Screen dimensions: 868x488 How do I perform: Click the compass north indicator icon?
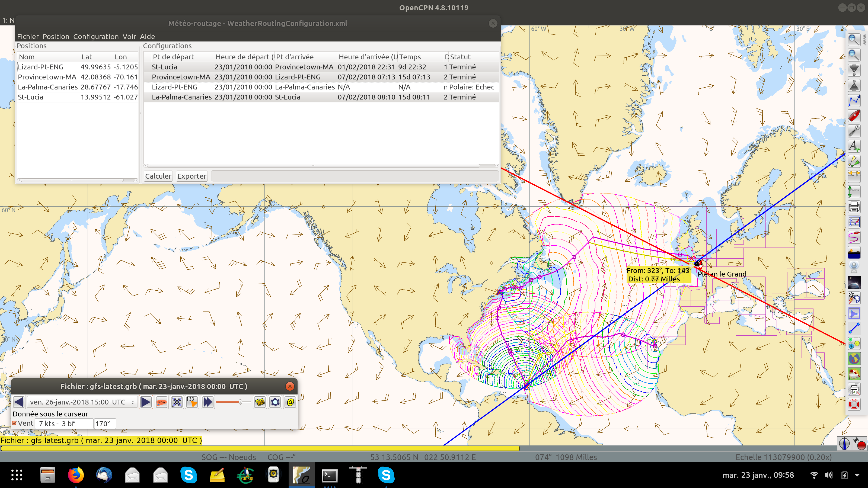(x=844, y=444)
